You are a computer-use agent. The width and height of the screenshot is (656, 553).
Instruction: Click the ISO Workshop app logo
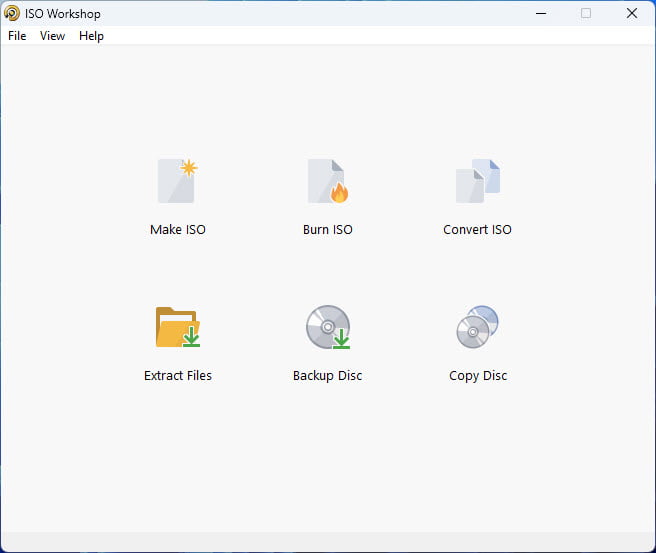pyautogui.click(x=12, y=13)
